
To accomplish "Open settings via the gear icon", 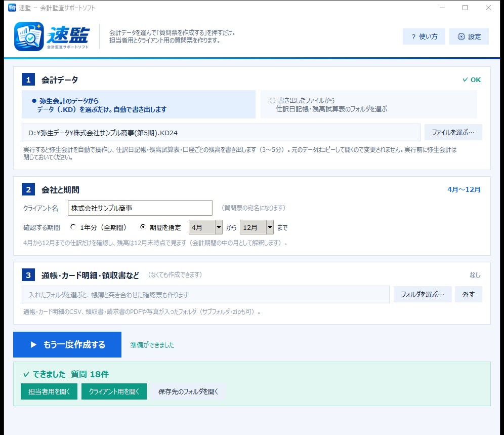I will 461,36.
